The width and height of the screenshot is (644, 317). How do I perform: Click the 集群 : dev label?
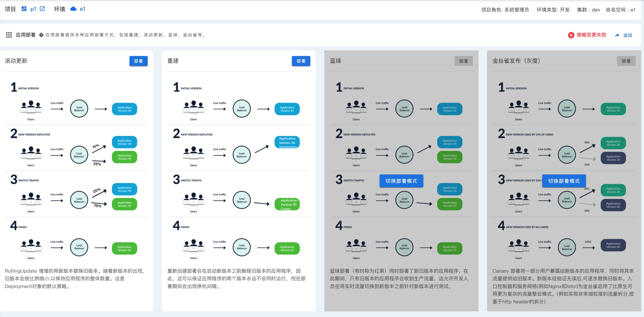pyautogui.click(x=589, y=10)
